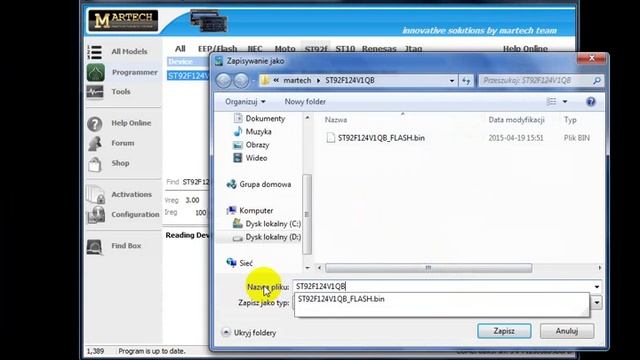Open the Tools icon in Martech sidebar

click(x=95, y=92)
